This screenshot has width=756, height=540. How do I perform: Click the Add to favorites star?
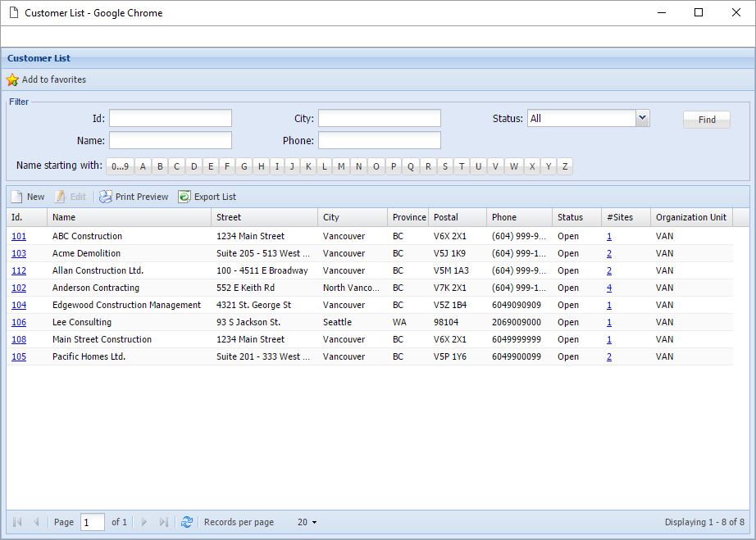pos(13,79)
